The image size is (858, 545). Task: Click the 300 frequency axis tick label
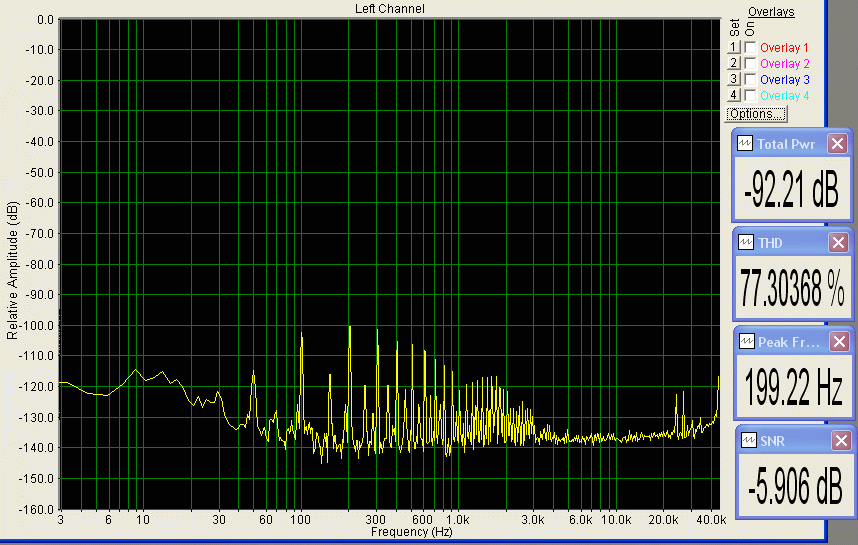[x=375, y=519]
